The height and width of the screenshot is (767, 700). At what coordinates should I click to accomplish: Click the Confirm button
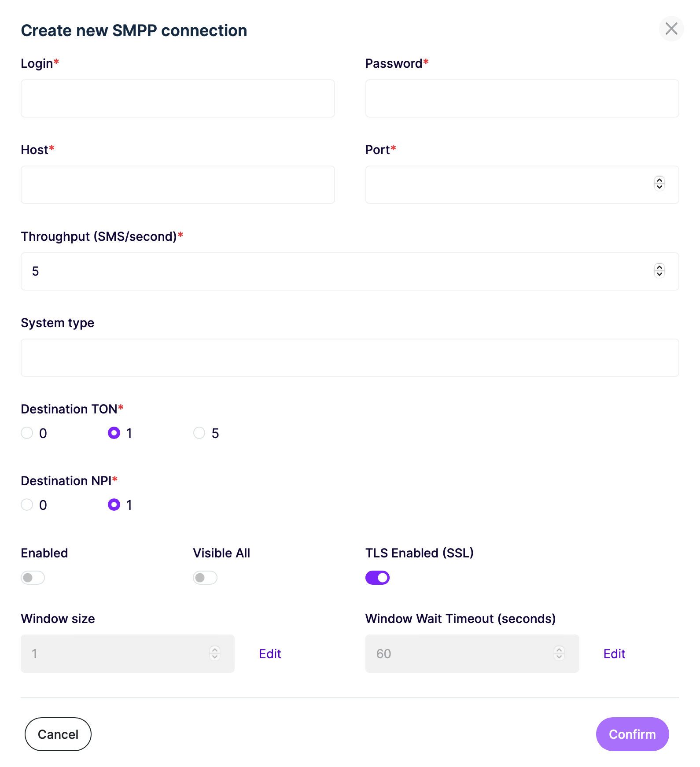tap(632, 734)
